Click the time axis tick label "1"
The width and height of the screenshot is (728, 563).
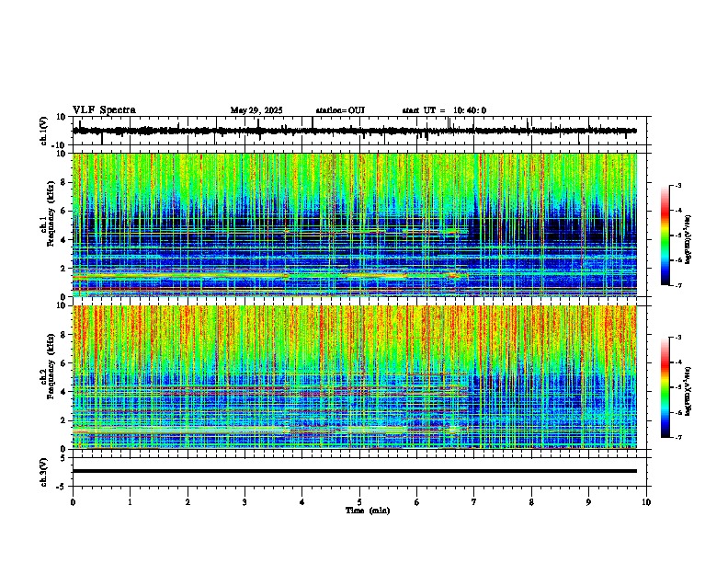click(130, 502)
